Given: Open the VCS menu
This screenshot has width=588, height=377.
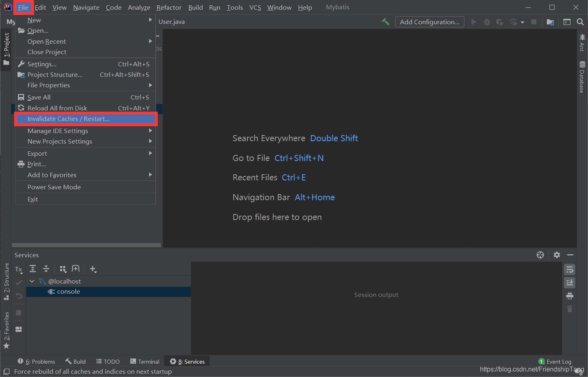Looking at the screenshot, I should [255, 7].
